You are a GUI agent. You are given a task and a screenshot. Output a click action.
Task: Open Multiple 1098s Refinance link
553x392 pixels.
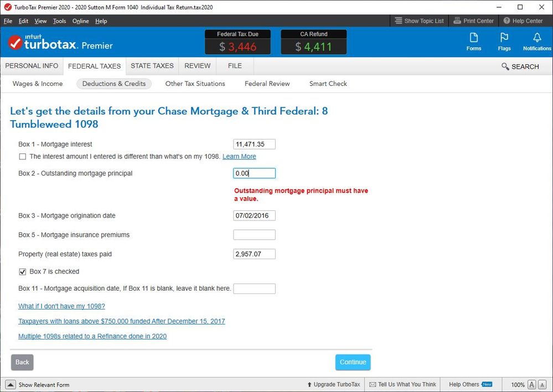[92, 336]
